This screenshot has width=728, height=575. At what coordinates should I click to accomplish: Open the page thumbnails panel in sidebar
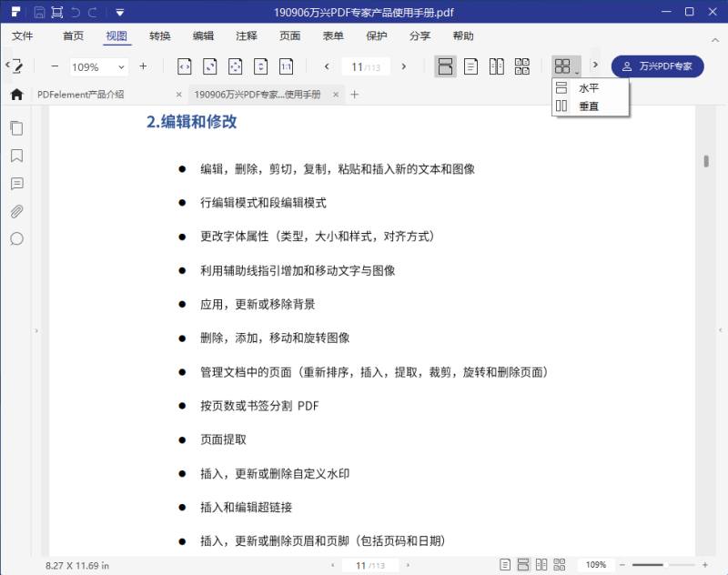click(x=16, y=128)
